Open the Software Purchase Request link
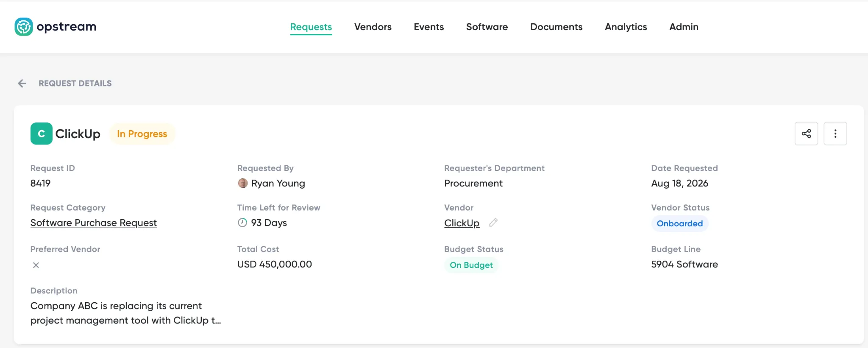Viewport: 868px width, 348px height. (94, 223)
